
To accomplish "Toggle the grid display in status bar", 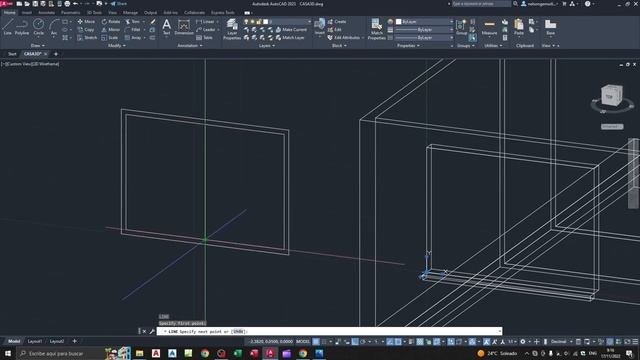I will 316,341.
